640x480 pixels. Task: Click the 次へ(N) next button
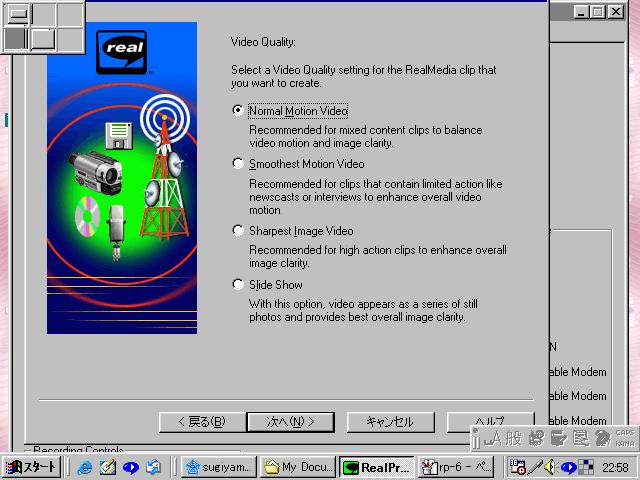pyautogui.click(x=290, y=422)
